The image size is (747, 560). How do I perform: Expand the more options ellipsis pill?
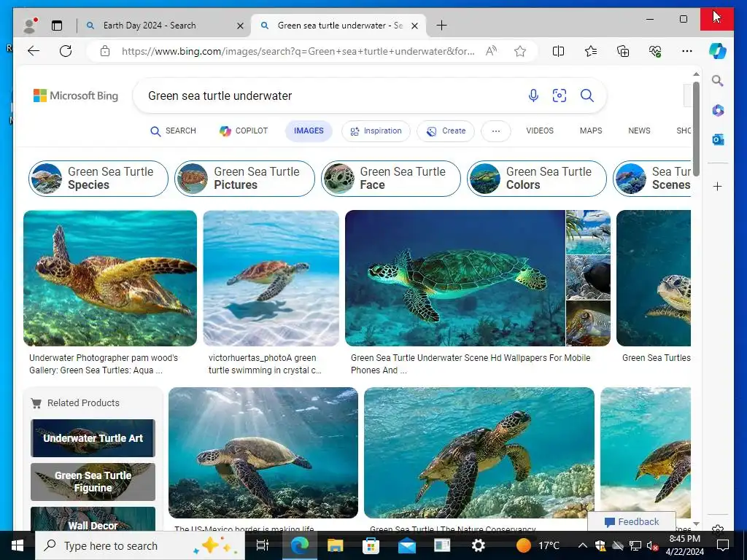click(x=496, y=131)
